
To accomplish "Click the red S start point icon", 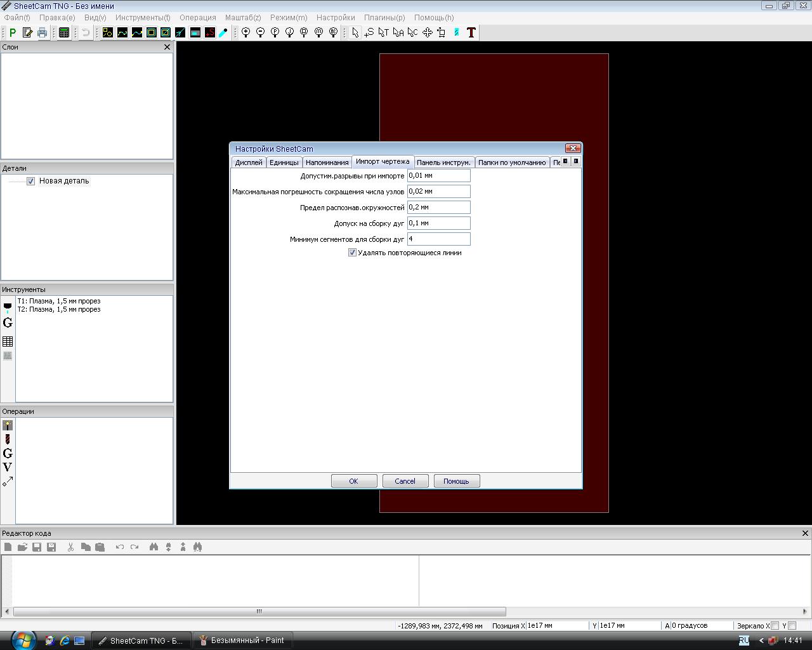I will click(210, 32).
